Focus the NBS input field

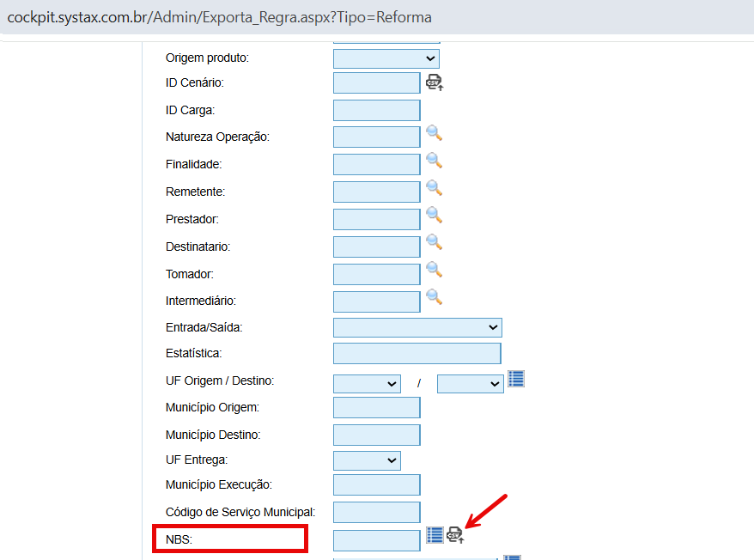376,541
